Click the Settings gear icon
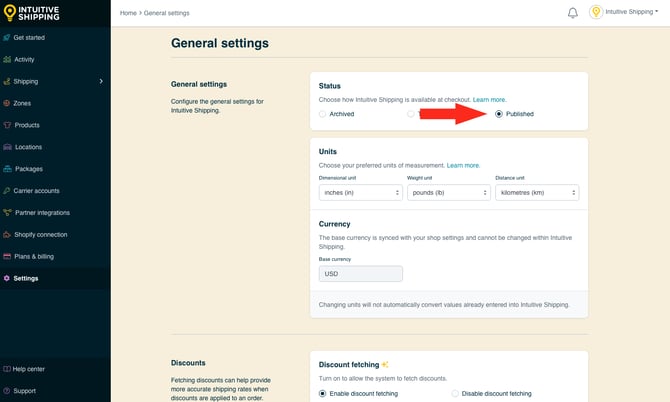 coord(7,278)
